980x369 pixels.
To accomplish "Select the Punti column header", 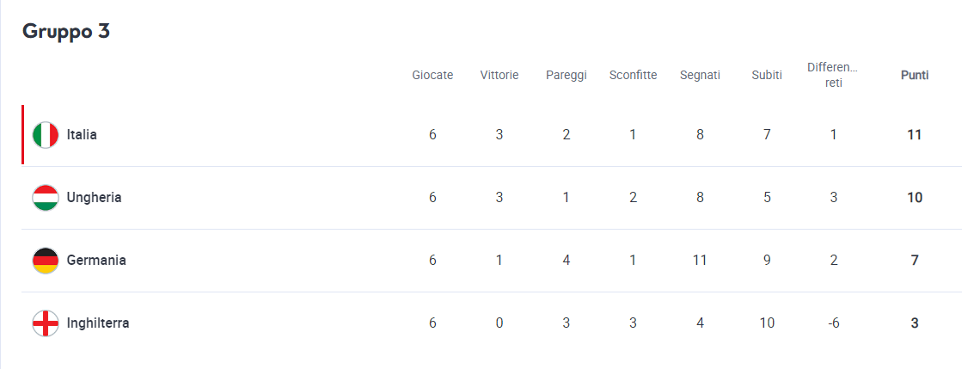I will point(915,75).
